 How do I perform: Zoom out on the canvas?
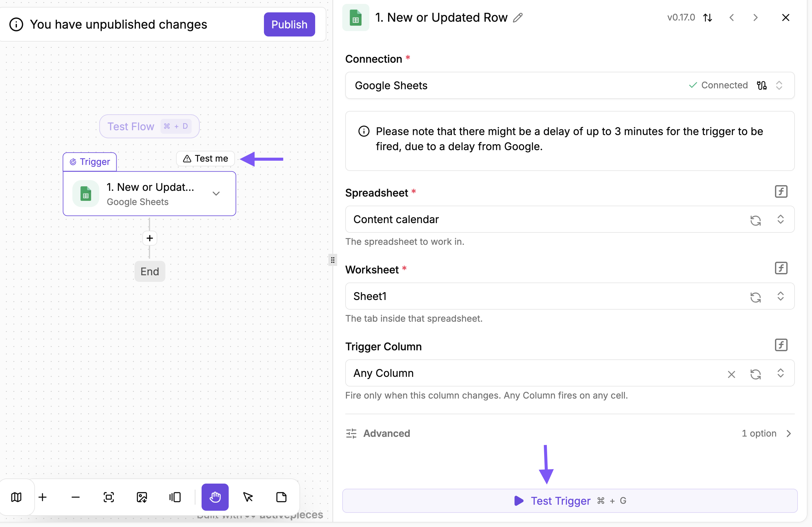tap(75, 497)
